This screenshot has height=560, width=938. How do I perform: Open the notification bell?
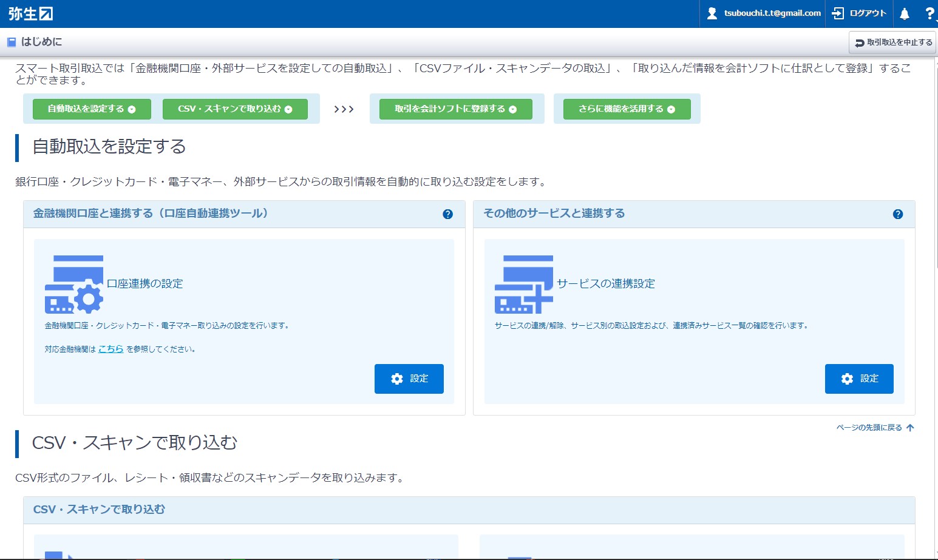(905, 13)
